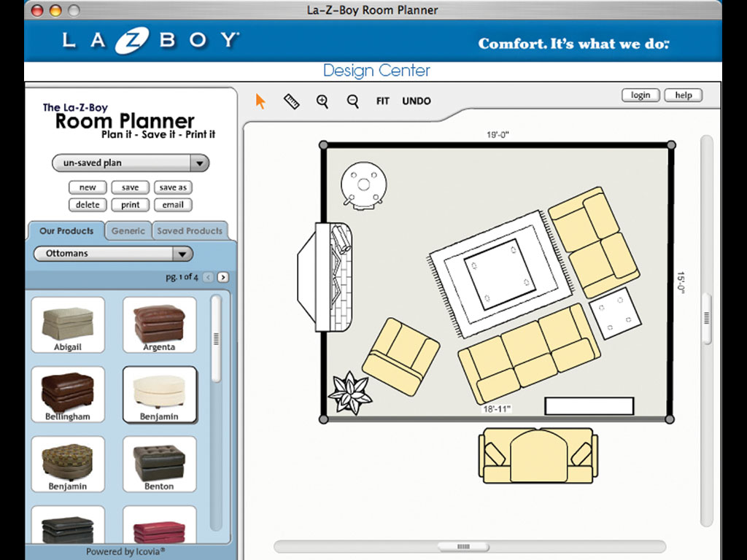747x560 pixels.
Task: Select the orange arrow pointer tool
Action: point(260,101)
